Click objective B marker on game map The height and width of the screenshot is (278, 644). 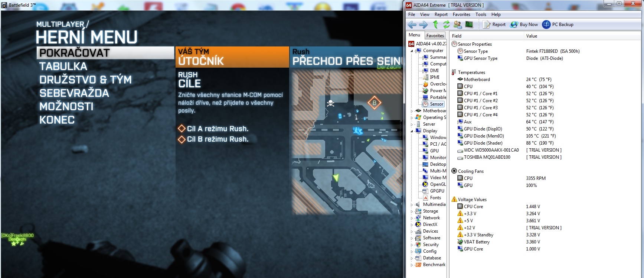(x=374, y=103)
